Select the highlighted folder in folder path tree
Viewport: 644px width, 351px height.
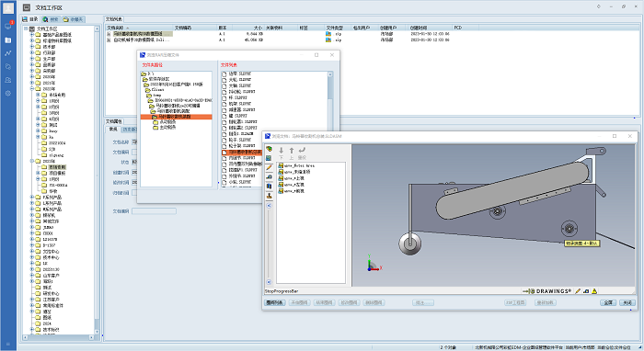(x=177, y=117)
